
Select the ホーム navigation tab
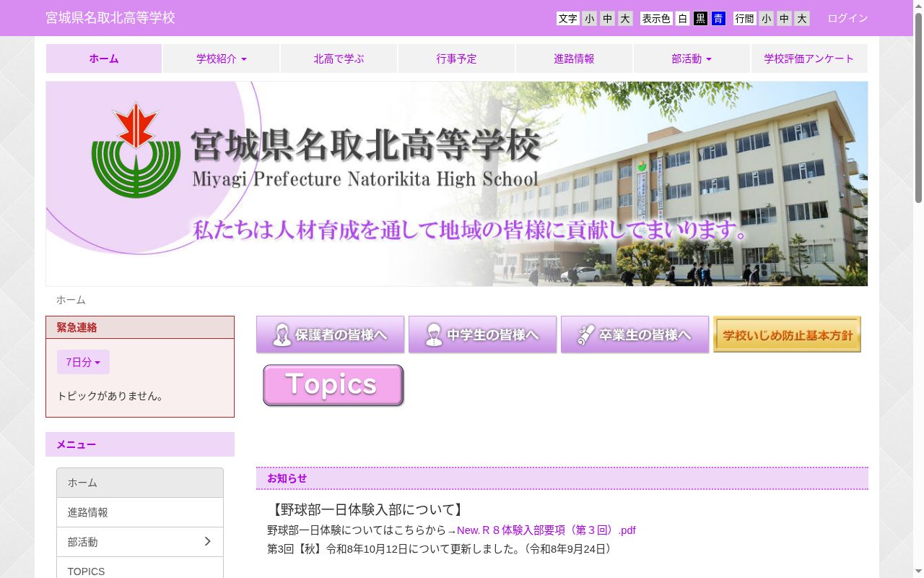tap(104, 59)
